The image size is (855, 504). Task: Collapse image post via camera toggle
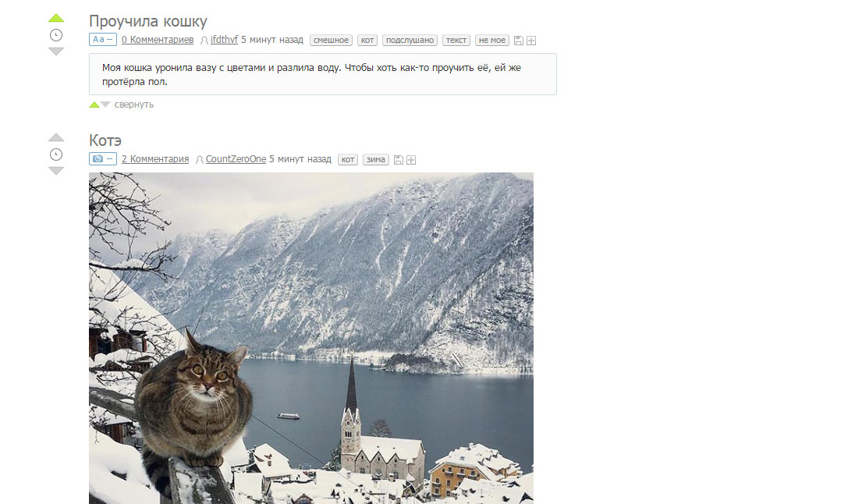pyautogui.click(x=102, y=158)
